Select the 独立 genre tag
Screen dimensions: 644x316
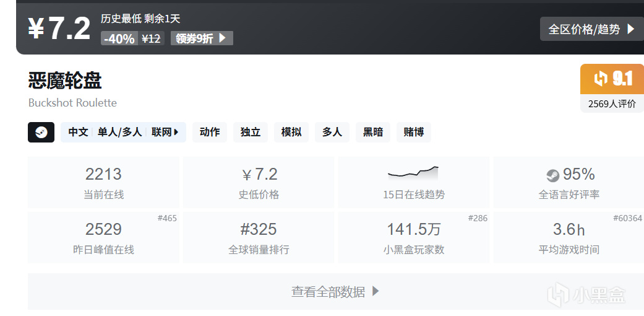coord(251,132)
